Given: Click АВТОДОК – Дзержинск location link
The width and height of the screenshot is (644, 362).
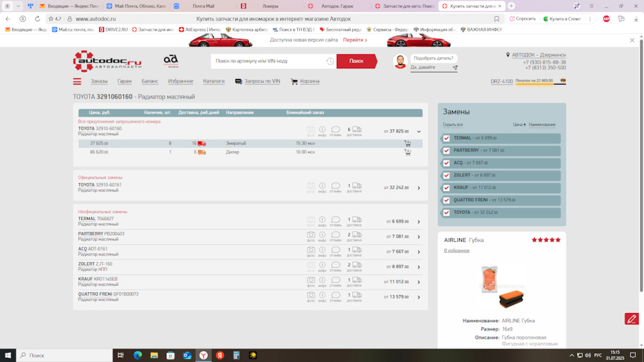Looking at the screenshot, I should [x=539, y=55].
